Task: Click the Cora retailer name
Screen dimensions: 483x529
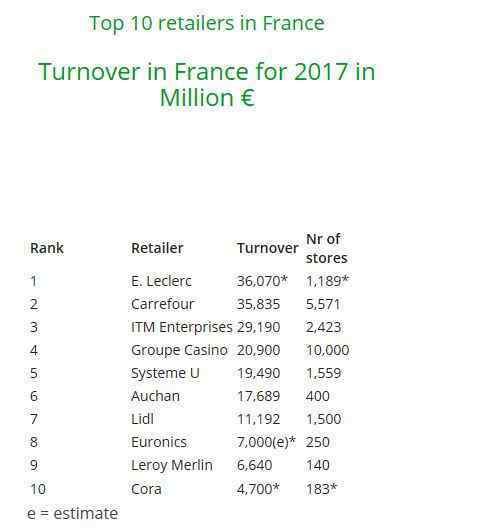Action: click(146, 489)
